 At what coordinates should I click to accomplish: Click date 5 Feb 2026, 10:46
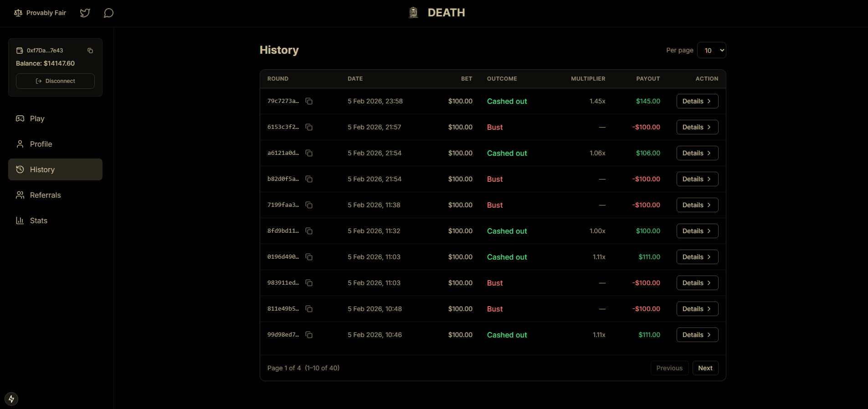pos(375,335)
